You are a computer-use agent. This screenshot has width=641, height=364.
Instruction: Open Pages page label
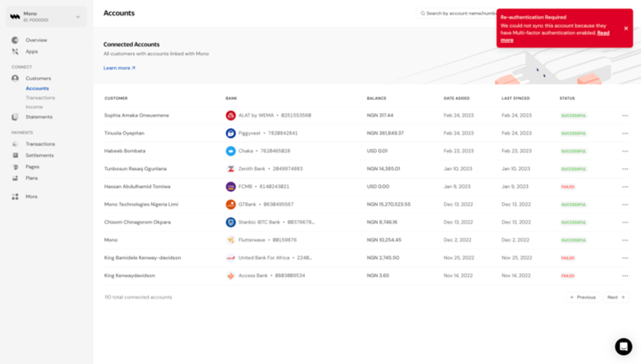[32, 167]
